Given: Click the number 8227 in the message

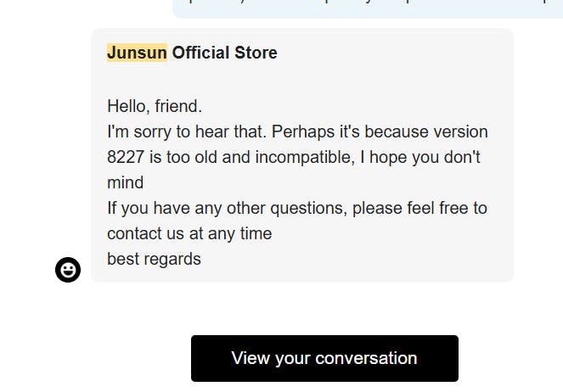Looking at the screenshot, I should click(126, 157).
